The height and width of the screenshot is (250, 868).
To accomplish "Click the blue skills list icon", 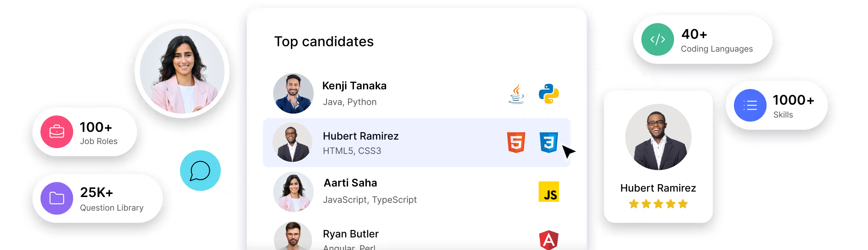I will (750, 105).
